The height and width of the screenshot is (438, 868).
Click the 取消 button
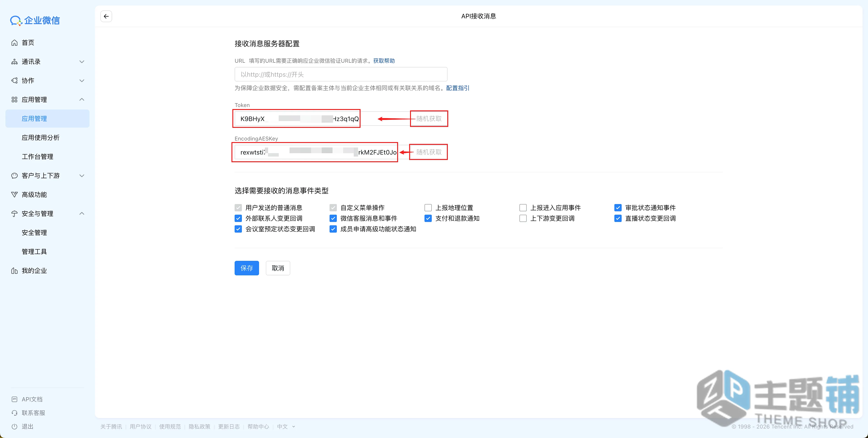coord(278,268)
